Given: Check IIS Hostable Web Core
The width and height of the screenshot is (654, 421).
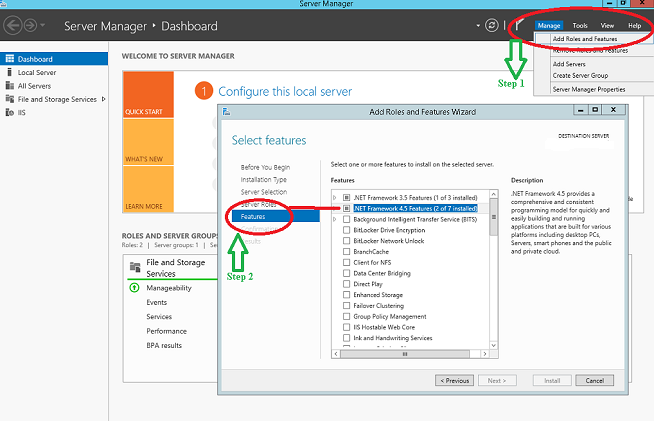Looking at the screenshot, I should pos(346,327).
